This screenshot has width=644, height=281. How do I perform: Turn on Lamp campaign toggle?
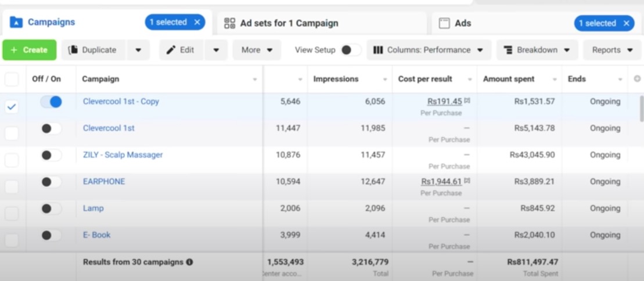tap(51, 208)
